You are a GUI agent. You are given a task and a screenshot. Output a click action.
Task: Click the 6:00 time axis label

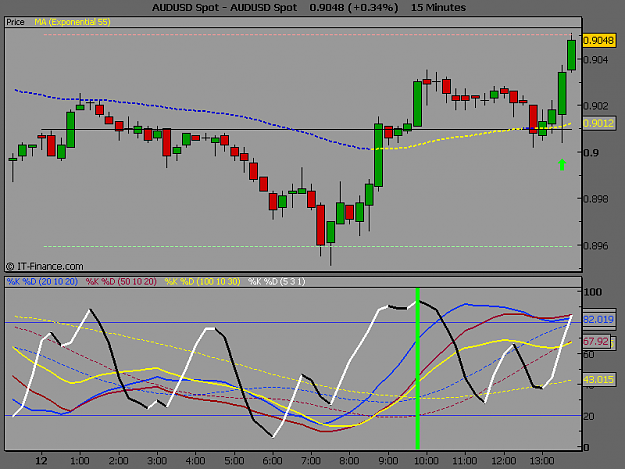tap(273, 461)
